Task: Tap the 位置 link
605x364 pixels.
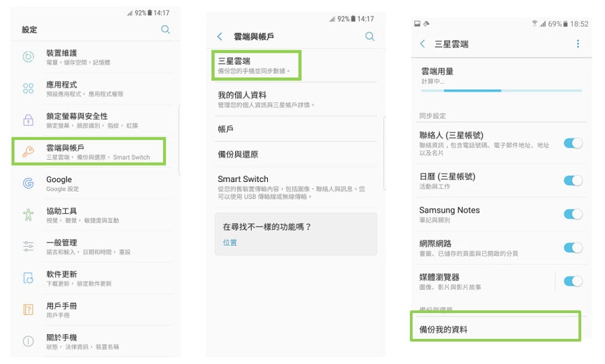Action: (x=230, y=242)
